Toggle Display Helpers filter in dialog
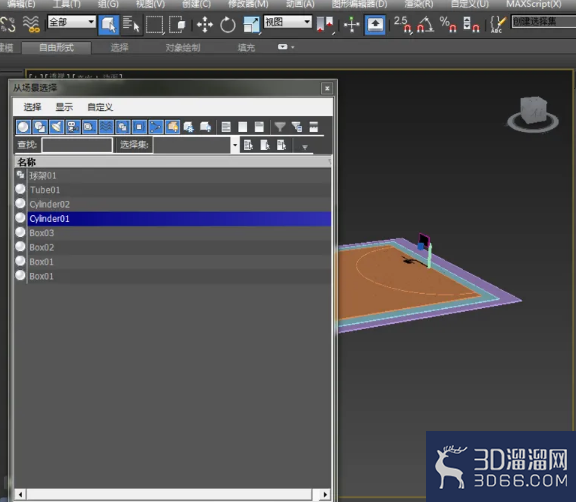576x502 pixels. pyautogui.click(x=89, y=127)
